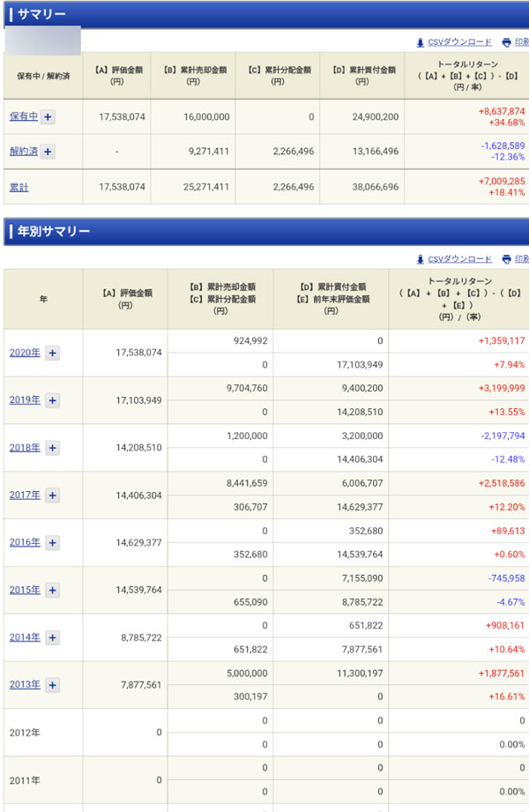Open the 2020年 year link

(x=25, y=353)
